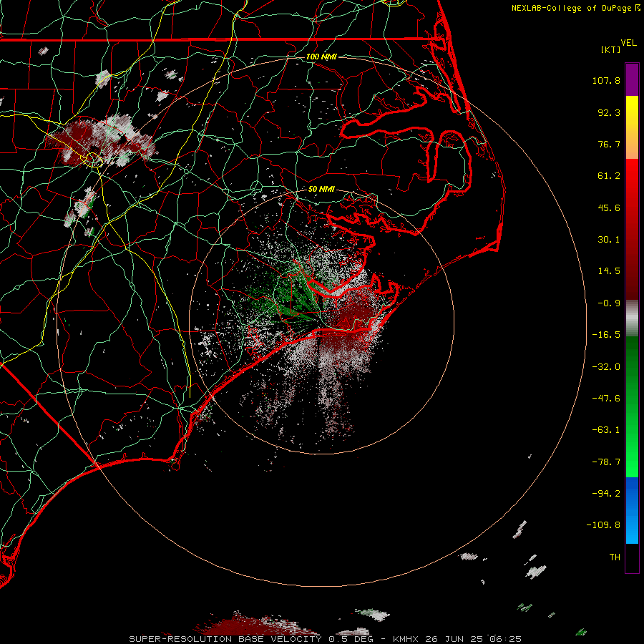The height and width of the screenshot is (644, 644).
Task: Click the -0.9 velocity scale value
Action: click(x=609, y=303)
